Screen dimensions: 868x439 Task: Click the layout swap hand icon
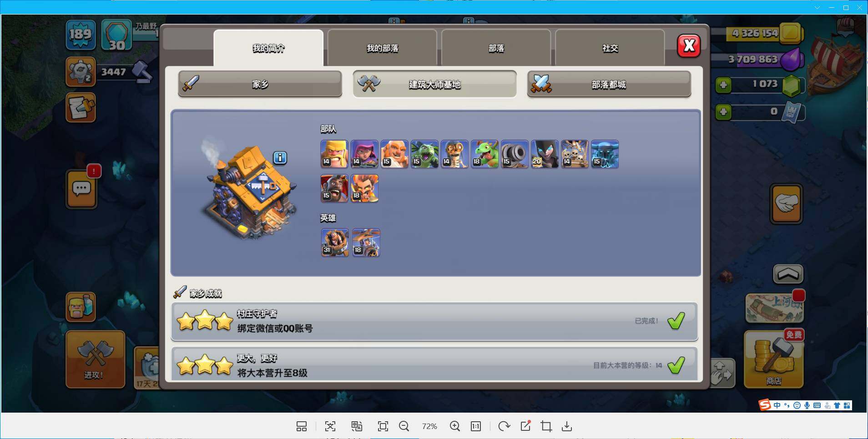[x=722, y=373]
